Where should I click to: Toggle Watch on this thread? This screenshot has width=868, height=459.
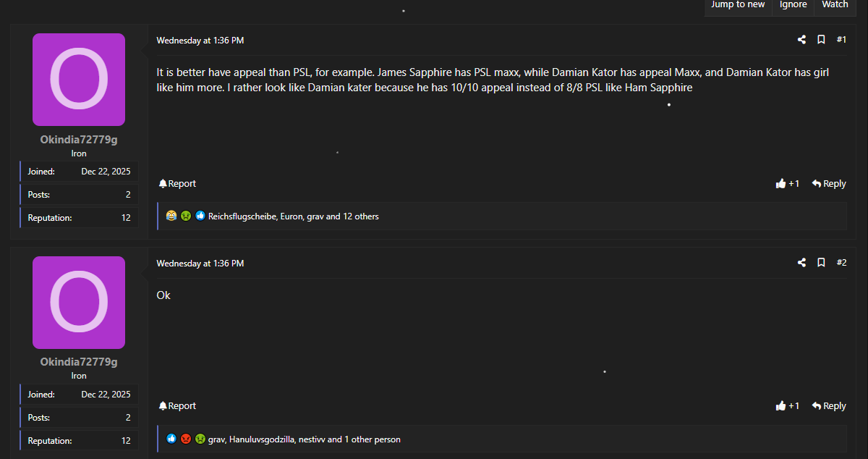[835, 5]
